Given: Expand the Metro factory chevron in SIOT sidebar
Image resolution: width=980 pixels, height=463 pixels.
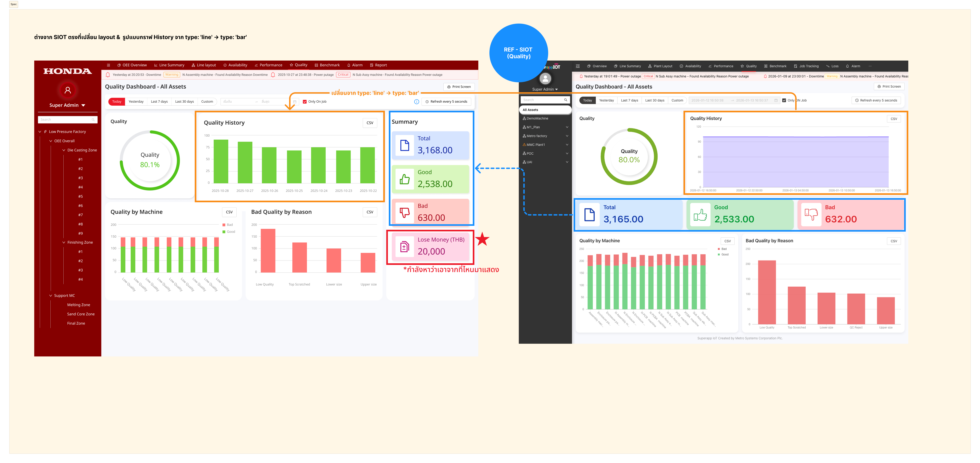Looking at the screenshot, I should coord(567,136).
